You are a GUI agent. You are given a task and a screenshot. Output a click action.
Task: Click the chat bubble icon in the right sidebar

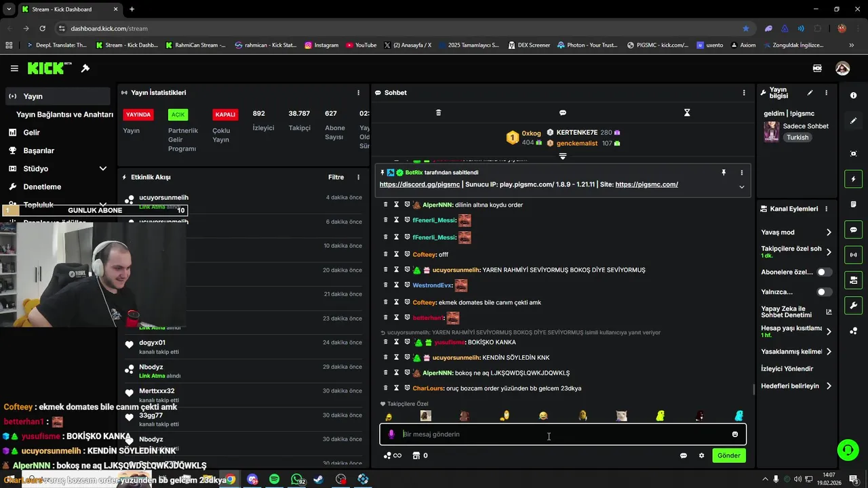pos(853,230)
